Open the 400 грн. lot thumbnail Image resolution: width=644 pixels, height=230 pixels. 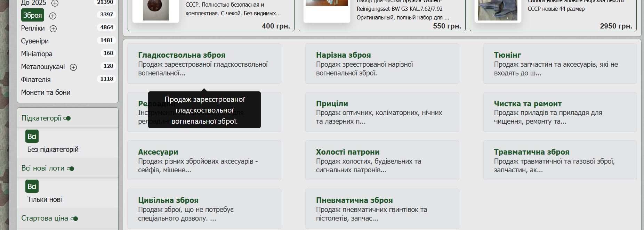click(x=156, y=10)
